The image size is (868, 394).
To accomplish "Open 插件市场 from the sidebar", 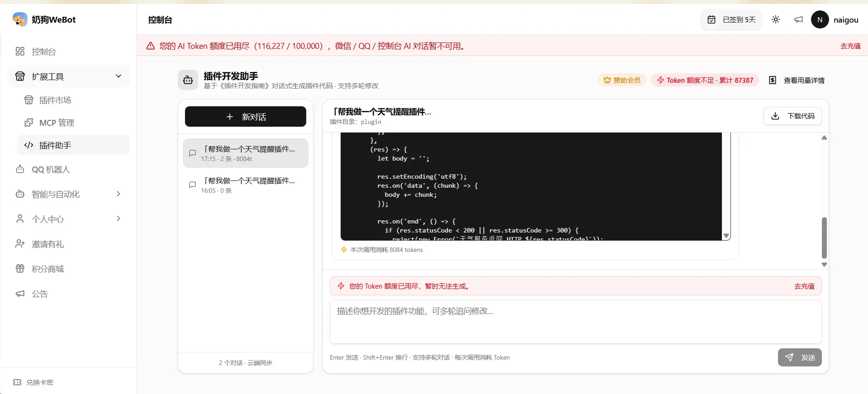I will pos(73,100).
